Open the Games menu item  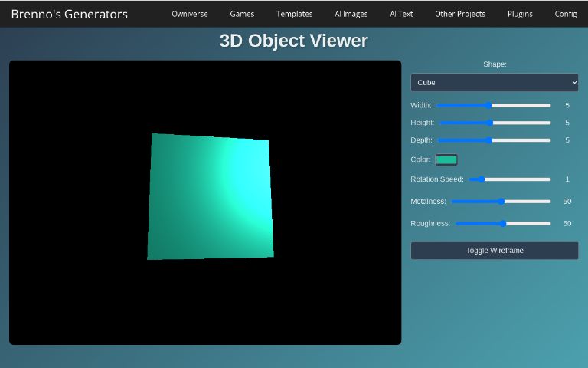(x=242, y=14)
